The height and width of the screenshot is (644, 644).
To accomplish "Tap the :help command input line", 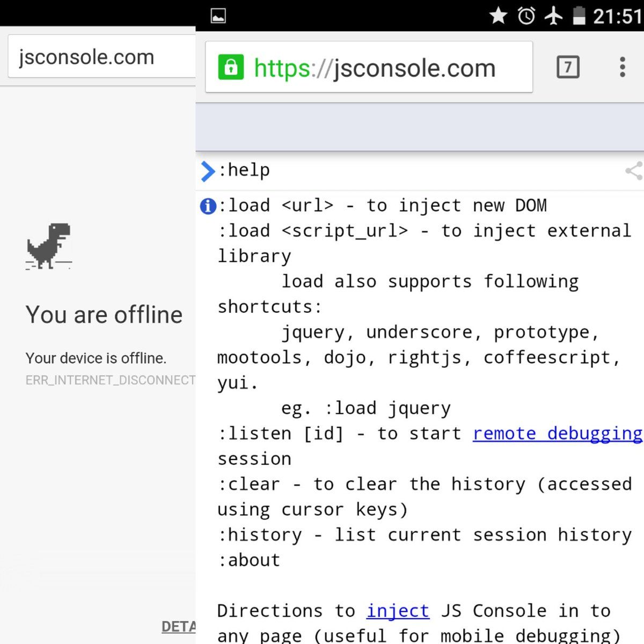I will tap(419, 171).
